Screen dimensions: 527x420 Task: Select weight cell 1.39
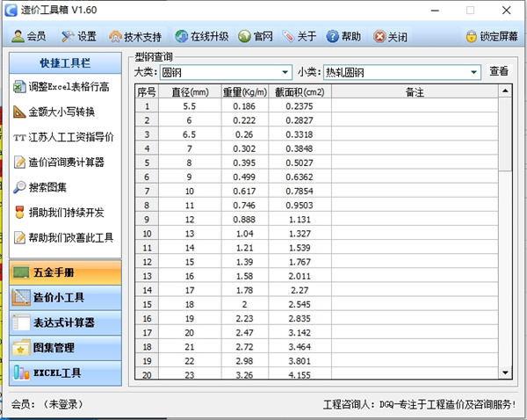(245, 262)
